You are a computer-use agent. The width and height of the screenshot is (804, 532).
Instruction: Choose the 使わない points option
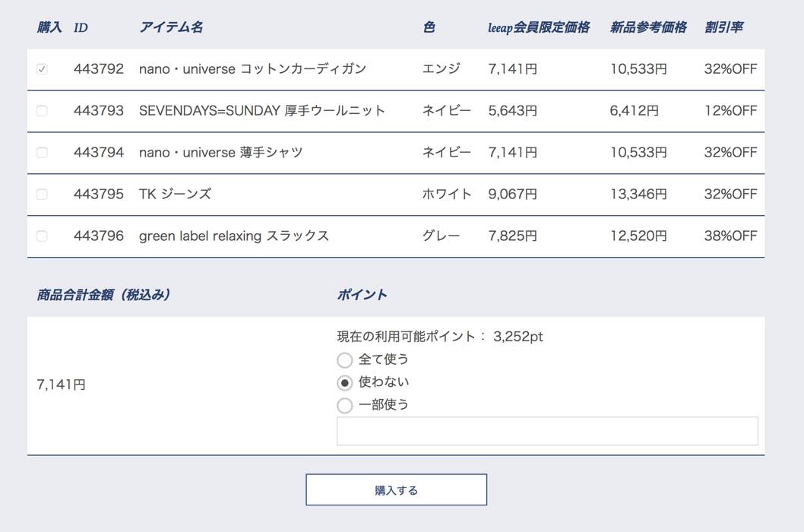click(344, 383)
